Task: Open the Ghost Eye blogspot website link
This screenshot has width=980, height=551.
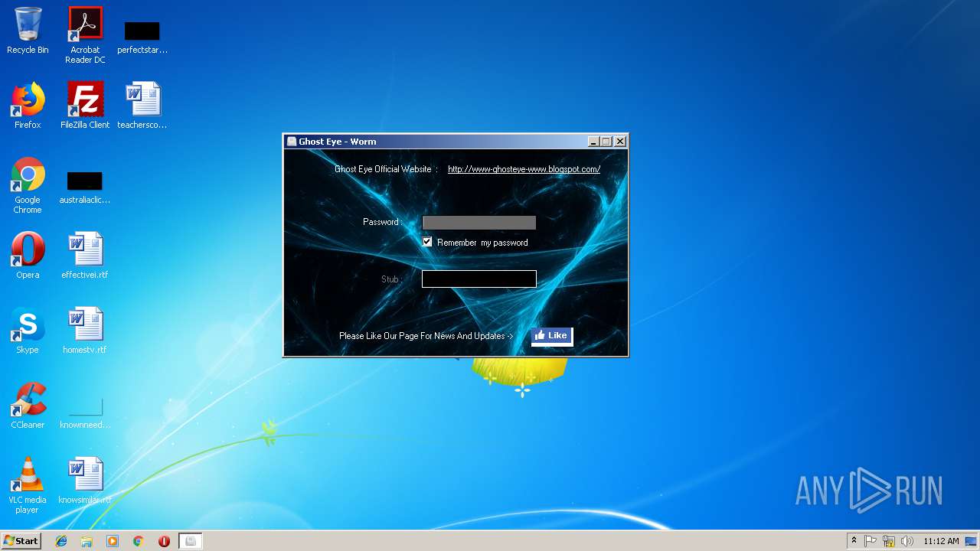Action: tap(524, 169)
